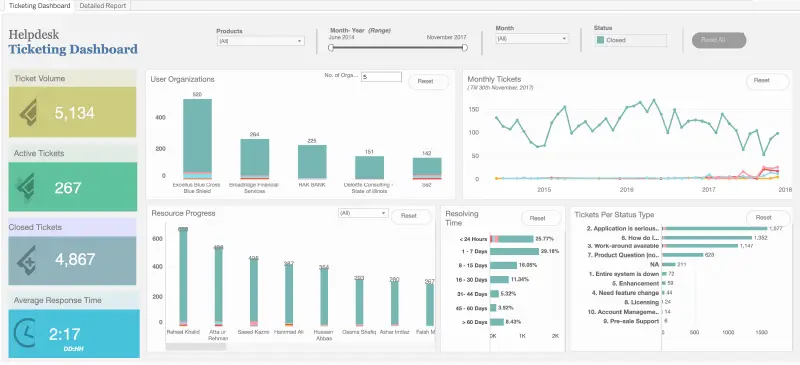Click the 2016 axis label in Monthly Tickets
800x365 pixels.
[x=626, y=189]
